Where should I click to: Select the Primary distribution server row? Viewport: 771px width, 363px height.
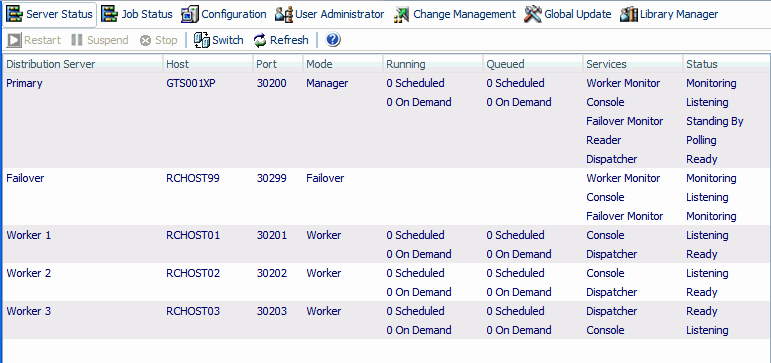(x=386, y=121)
